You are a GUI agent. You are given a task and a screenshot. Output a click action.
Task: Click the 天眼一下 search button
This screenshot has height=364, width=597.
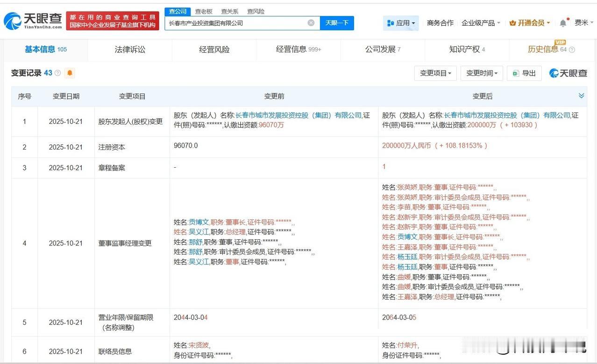tap(337, 22)
